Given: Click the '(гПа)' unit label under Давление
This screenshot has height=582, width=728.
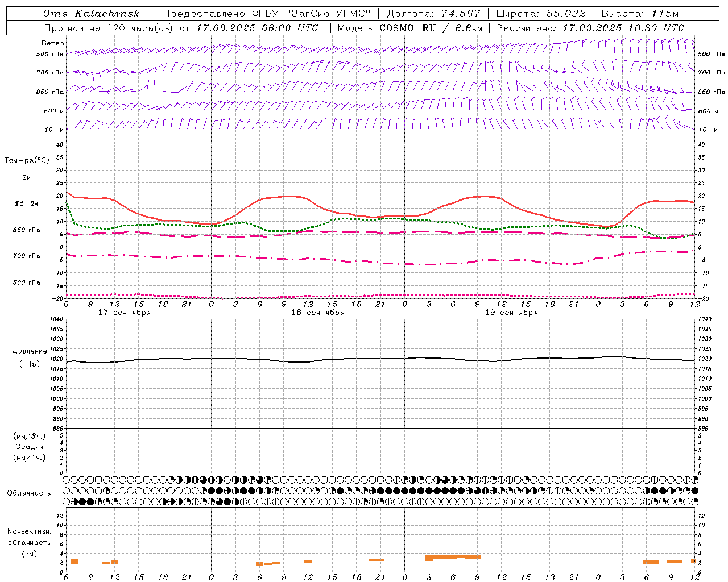Looking at the screenshot, I should coord(29,364).
